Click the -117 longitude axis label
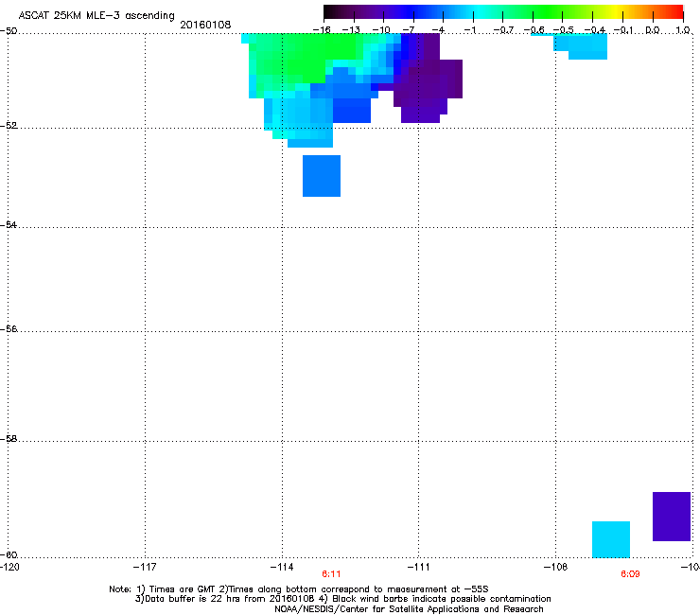The height and width of the screenshot is (615, 700). point(145,567)
